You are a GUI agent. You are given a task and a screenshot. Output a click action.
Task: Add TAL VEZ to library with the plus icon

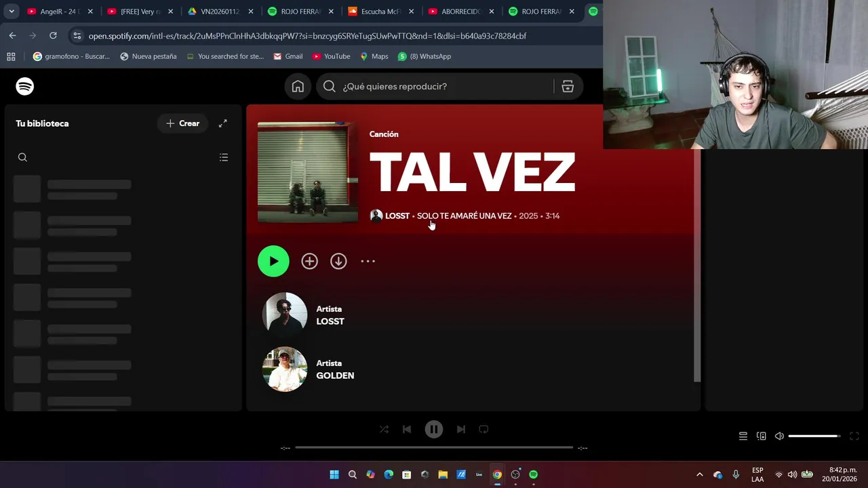click(x=309, y=261)
